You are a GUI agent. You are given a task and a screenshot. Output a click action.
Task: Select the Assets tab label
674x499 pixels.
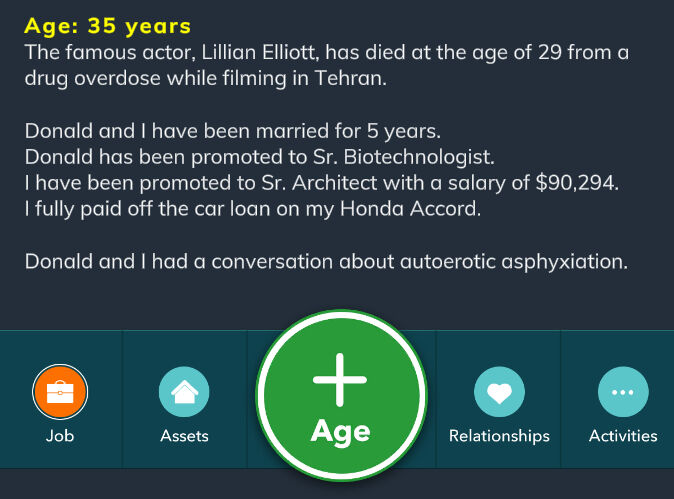tap(184, 436)
